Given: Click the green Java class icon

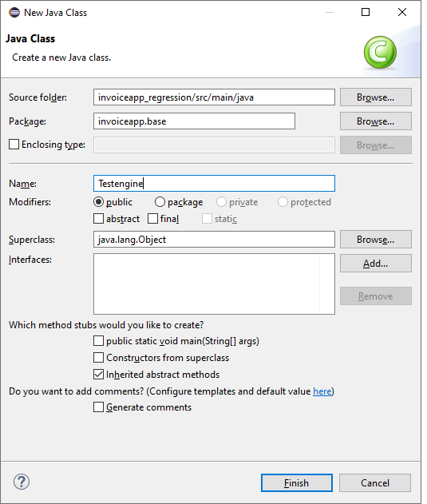Looking at the screenshot, I should (380, 52).
